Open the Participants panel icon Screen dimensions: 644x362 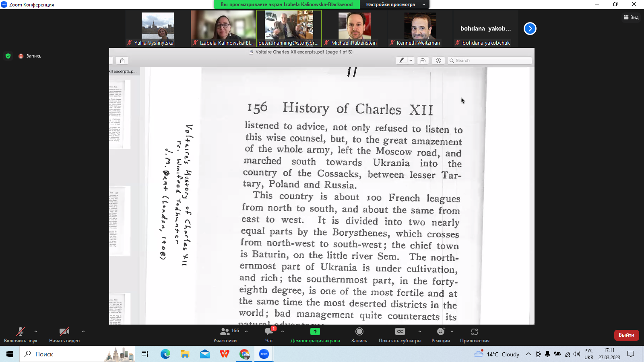(x=225, y=332)
